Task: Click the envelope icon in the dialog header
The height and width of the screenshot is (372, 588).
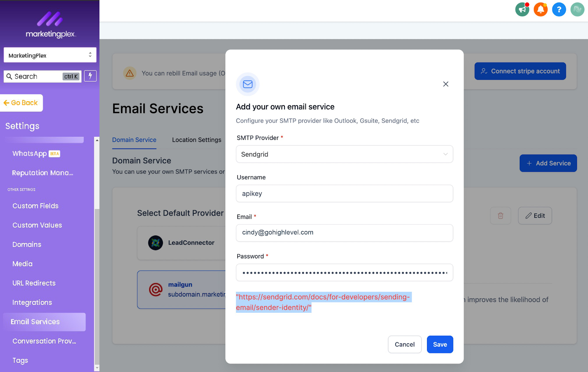Action: 248,84
